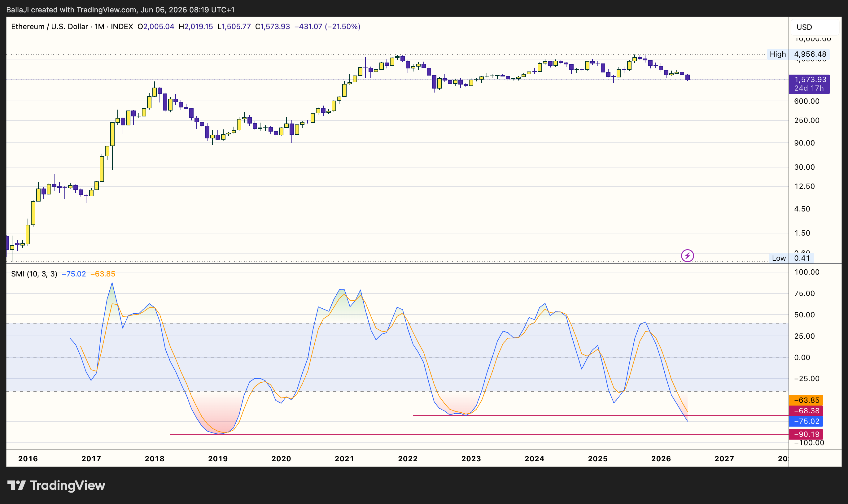Click the orange −63.85 value in SMI legend
848x504 pixels.
point(103,274)
